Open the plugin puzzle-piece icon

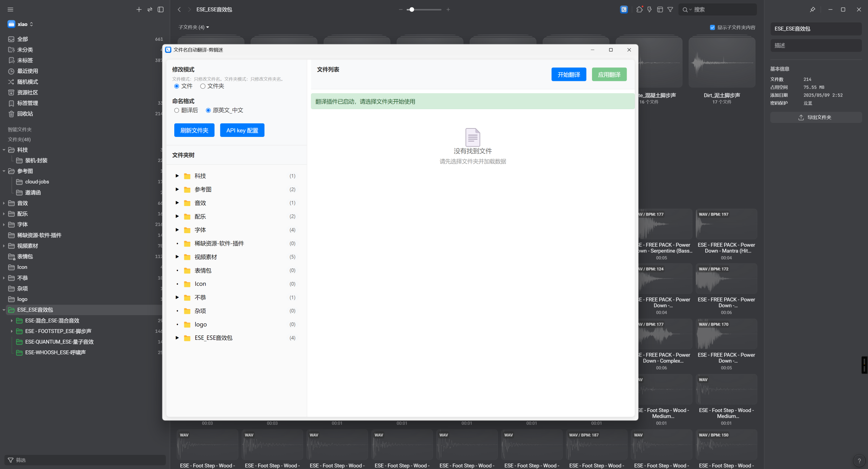point(639,9)
